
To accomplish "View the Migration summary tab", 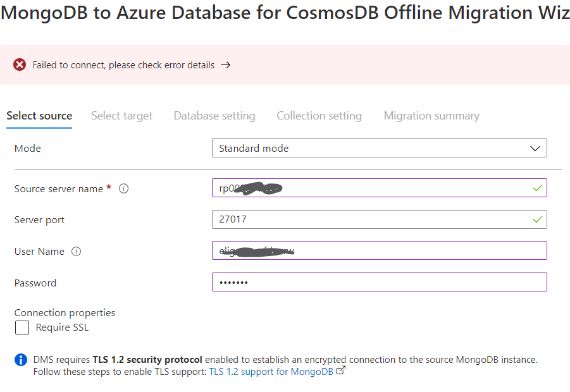I will [431, 116].
